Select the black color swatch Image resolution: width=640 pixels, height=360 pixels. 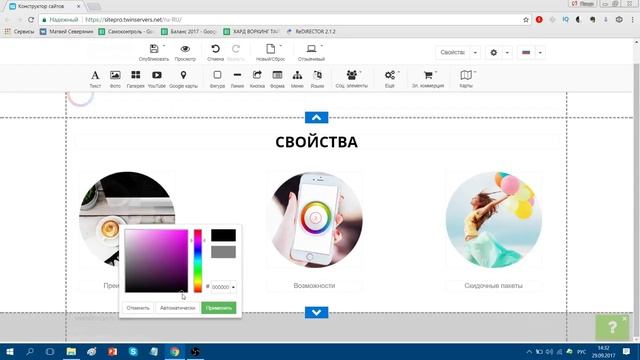(x=223, y=236)
